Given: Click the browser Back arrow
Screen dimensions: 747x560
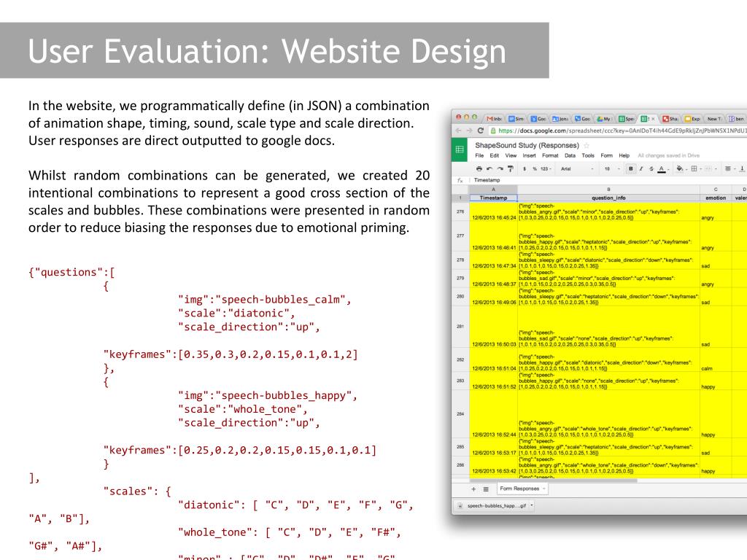Looking at the screenshot, I should pyautogui.click(x=458, y=131).
